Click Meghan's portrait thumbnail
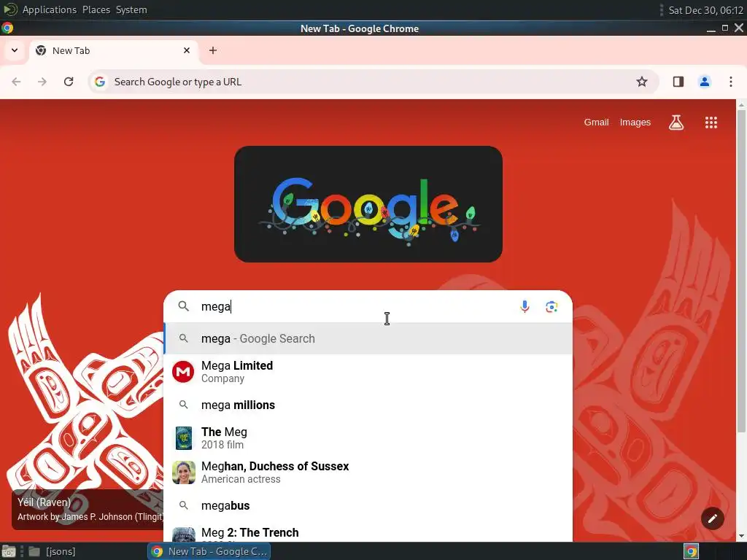The width and height of the screenshot is (747, 560). coord(183,472)
